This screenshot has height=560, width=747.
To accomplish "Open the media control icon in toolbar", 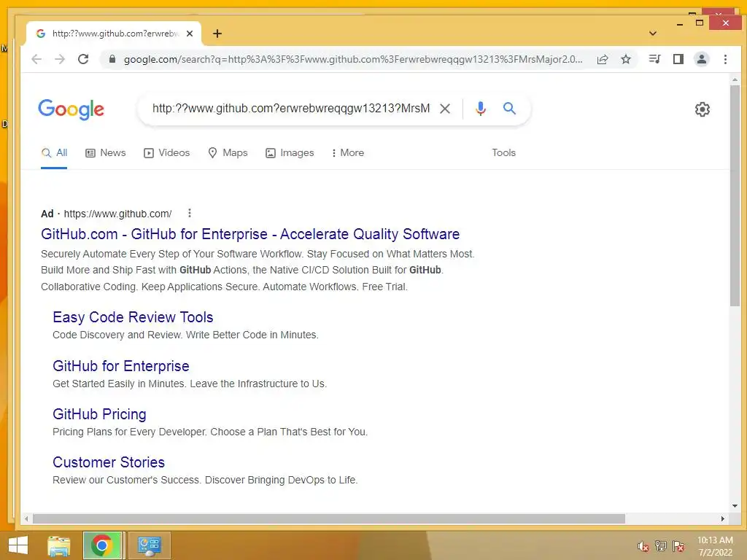I will pos(654,59).
